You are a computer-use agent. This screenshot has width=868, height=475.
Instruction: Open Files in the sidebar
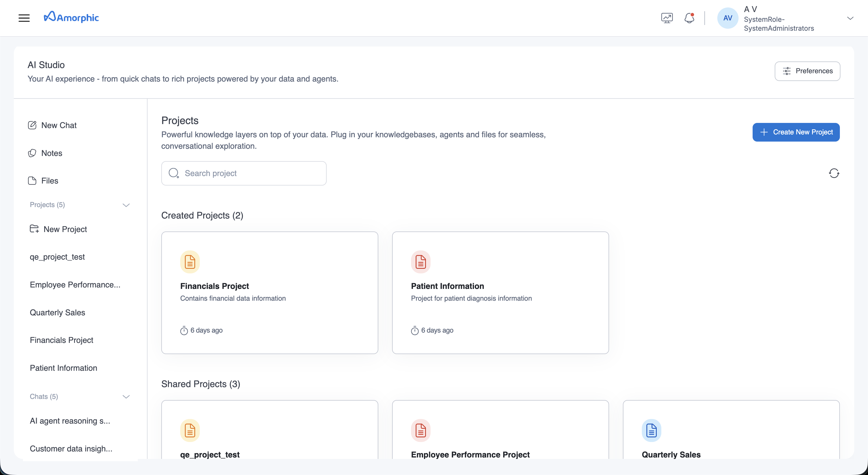pyautogui.click(x=50, y=181)
